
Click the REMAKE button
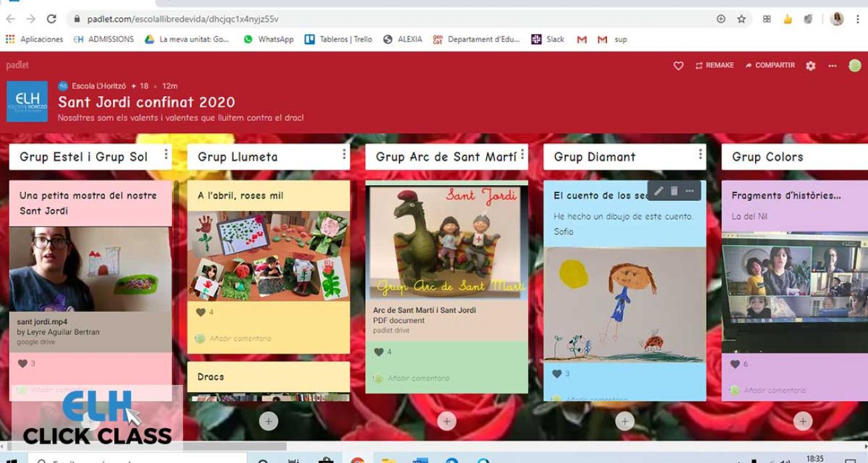tap(714, 65)
